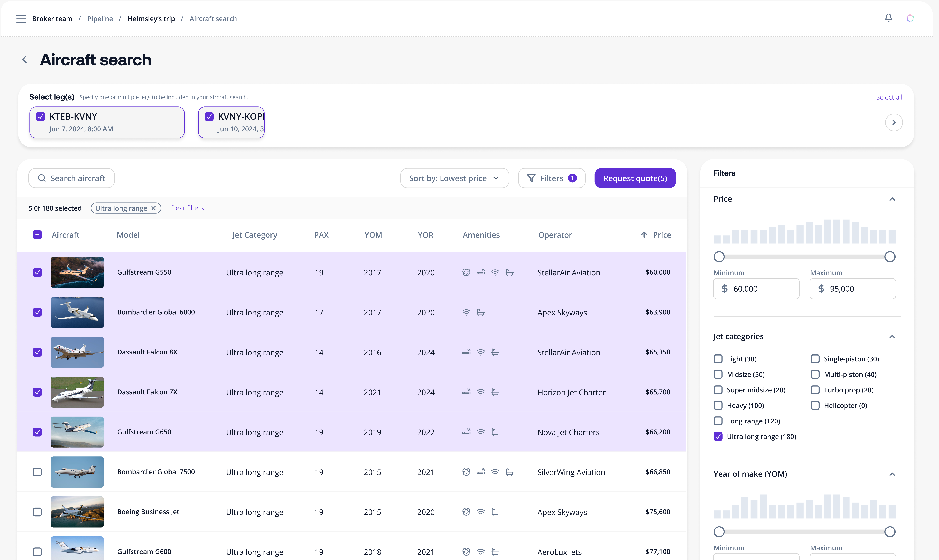Click the price slider maximum handle
The image size is (939, 560).
(890, 257)
